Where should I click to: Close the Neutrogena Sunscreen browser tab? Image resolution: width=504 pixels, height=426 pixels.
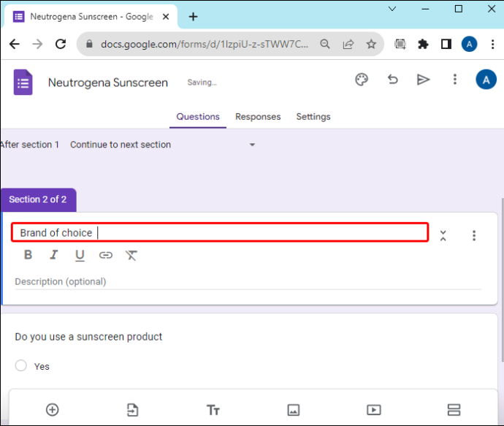tap(166, 17)
